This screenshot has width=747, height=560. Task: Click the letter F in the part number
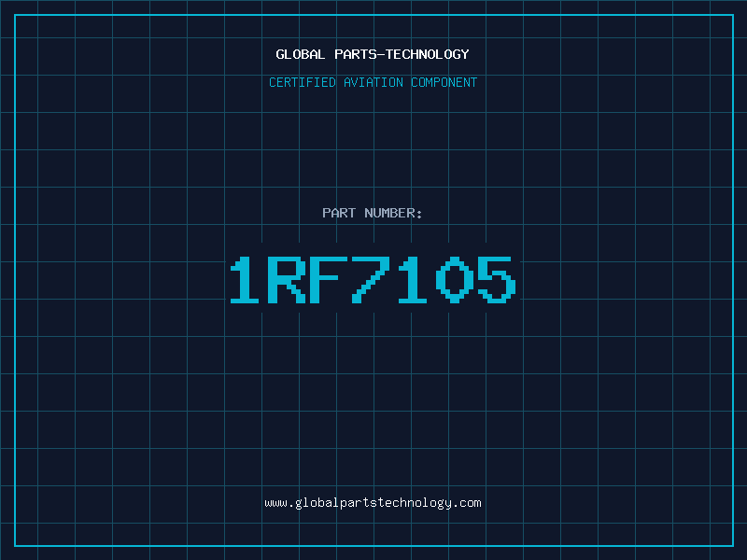click(330, 280)
